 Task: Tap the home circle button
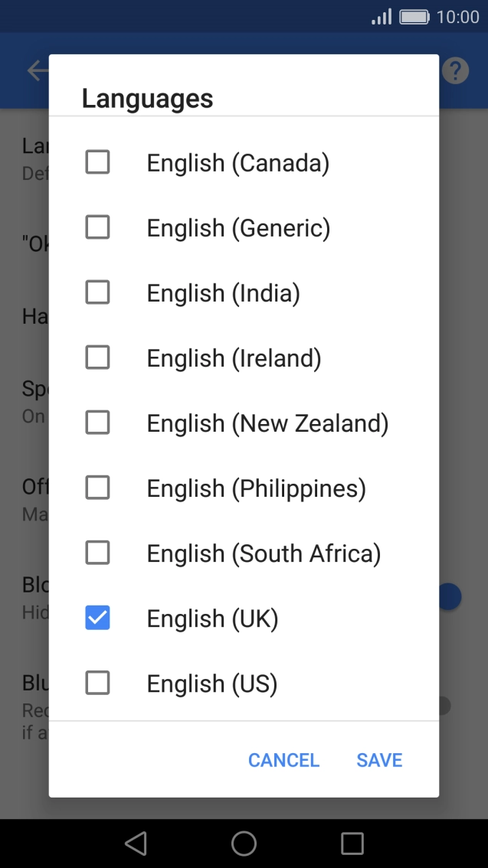click(244, 844)
